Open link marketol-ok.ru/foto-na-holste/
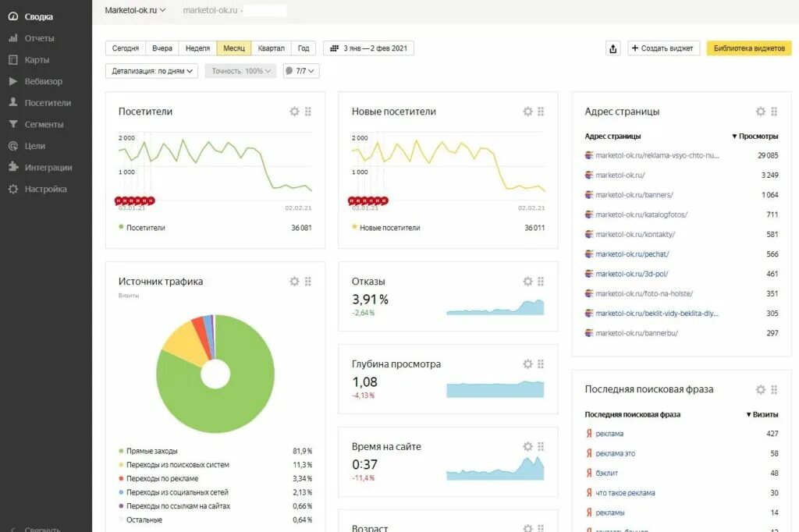Image resolution: width=799 pixels, height=532 pixels. tap(644, 293)
